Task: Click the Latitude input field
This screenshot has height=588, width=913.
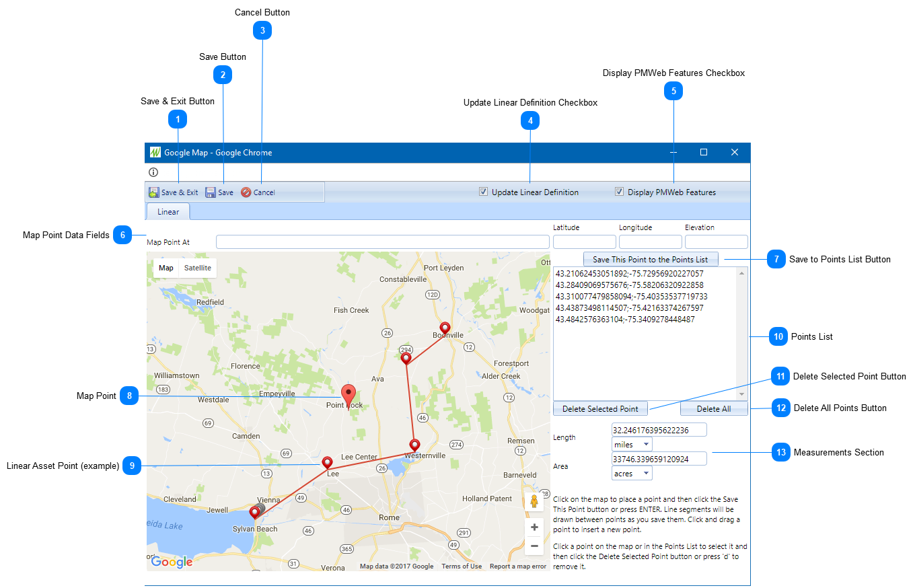Action: pyautogui.click(x=584, y=242)
